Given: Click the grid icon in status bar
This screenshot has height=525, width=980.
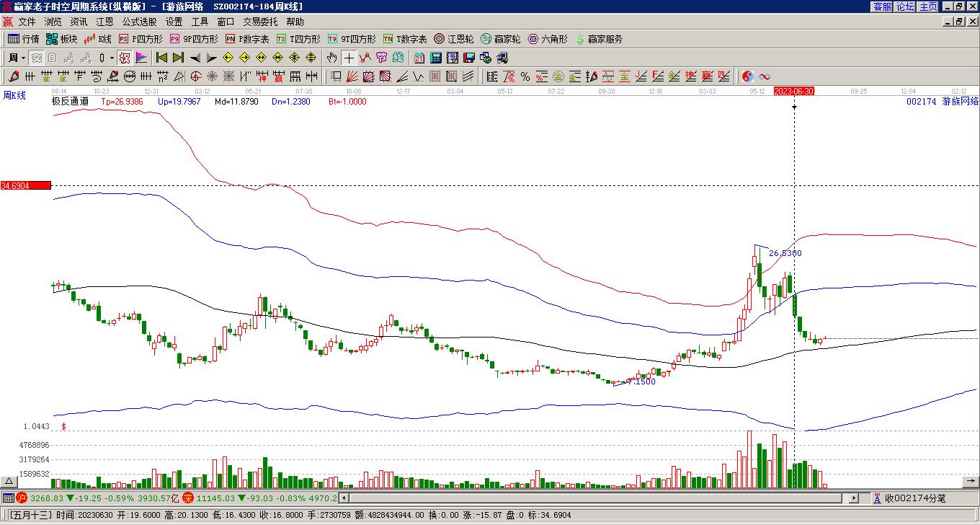Looking at the screenshot, I should (x=8, y=498).
